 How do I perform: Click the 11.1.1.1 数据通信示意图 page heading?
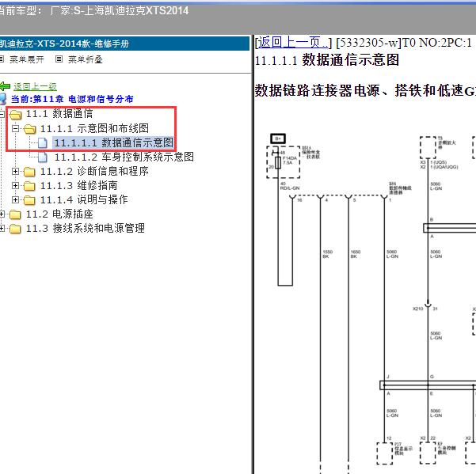tap(326, 59)
